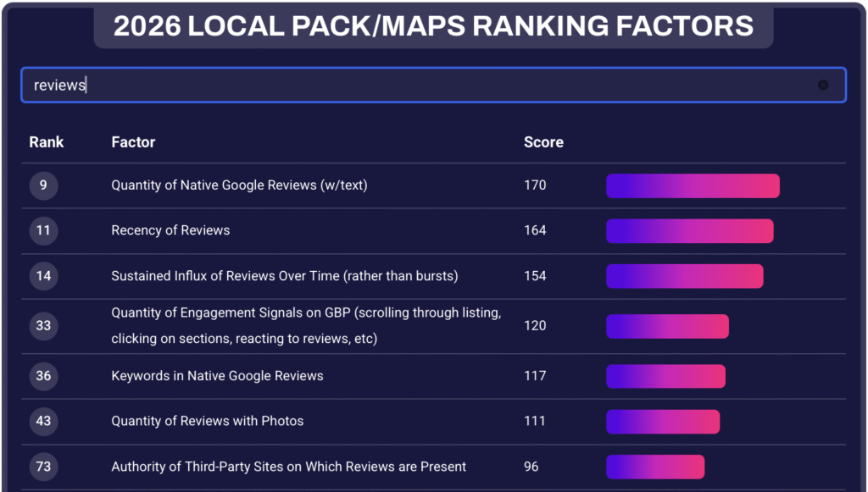Click the "2026 Local Pack/Maps Ranking Factors" title
868x492 pixels.
(433, 26)
